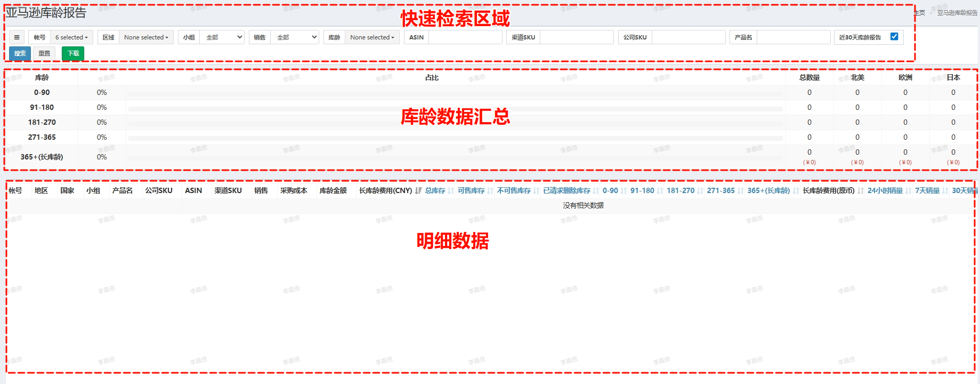Click the 181-270 row progress bar in summary
Viewport: 980px width, 384px height.
[x=456, y=124]
